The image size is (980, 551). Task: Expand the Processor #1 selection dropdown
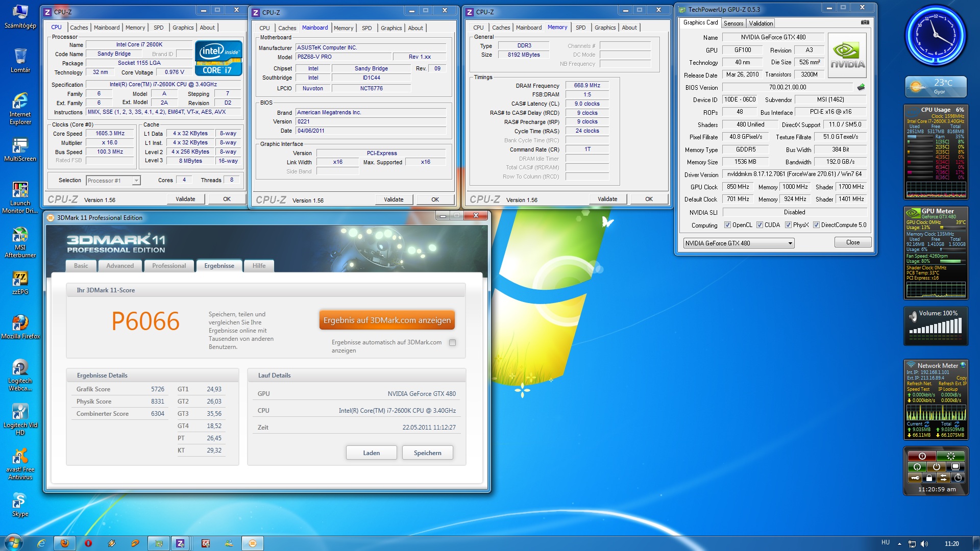point(136,181)
